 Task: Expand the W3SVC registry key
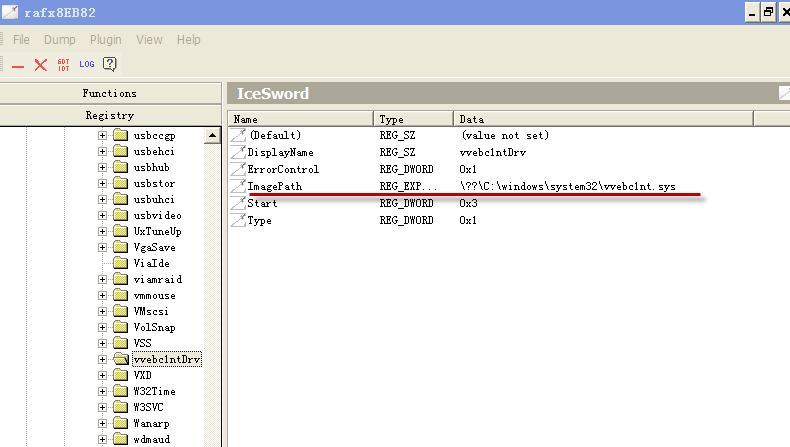tap(102, 407)
